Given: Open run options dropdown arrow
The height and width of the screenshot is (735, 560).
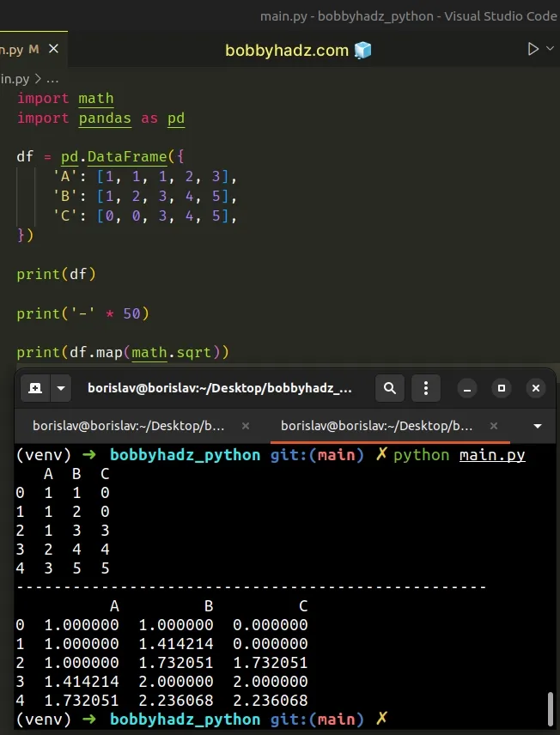Looking at the screenshot, I should pyautogui.click(x=551, y=49).
